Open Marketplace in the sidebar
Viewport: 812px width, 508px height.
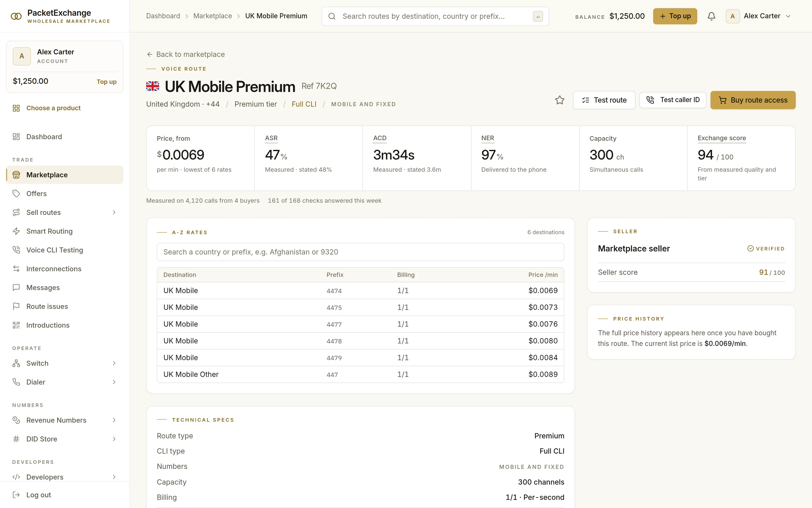pos(65,175)
